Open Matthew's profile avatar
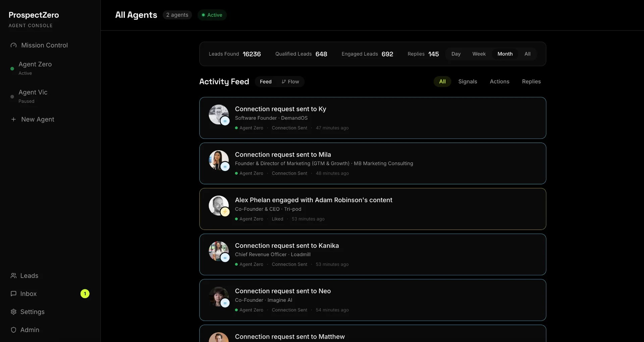The height and width of the screenshot is (342, 644). coord(219,337)
